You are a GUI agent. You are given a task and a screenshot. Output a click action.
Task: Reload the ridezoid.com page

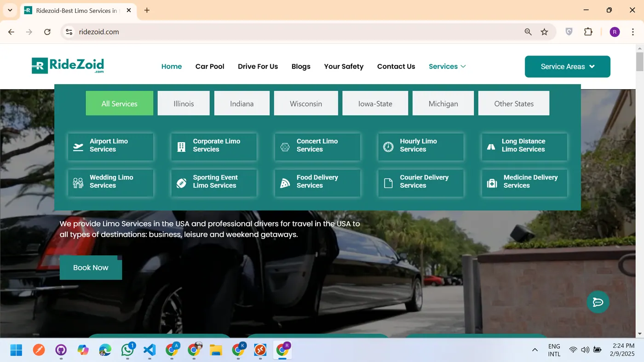(47, 32)
